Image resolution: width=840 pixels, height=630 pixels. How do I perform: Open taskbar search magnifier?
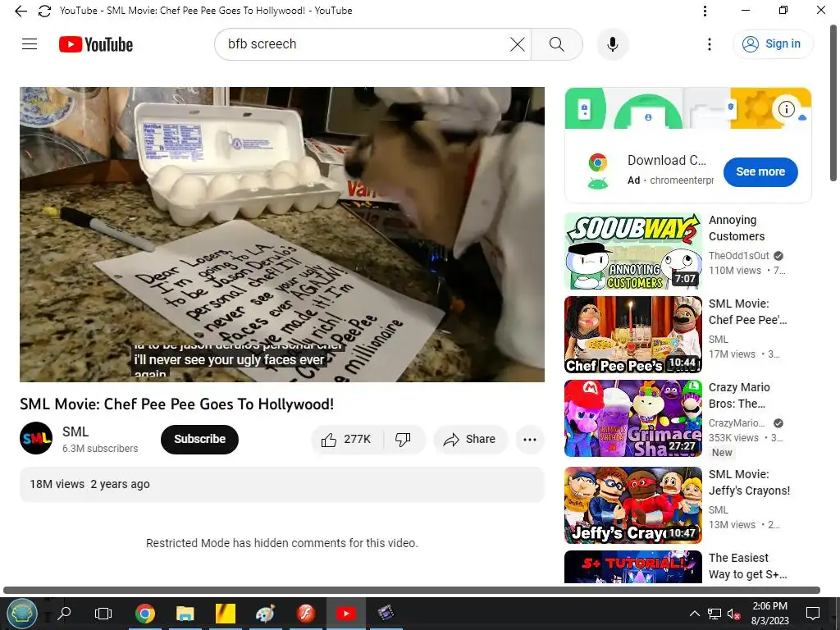coord(64,613)
